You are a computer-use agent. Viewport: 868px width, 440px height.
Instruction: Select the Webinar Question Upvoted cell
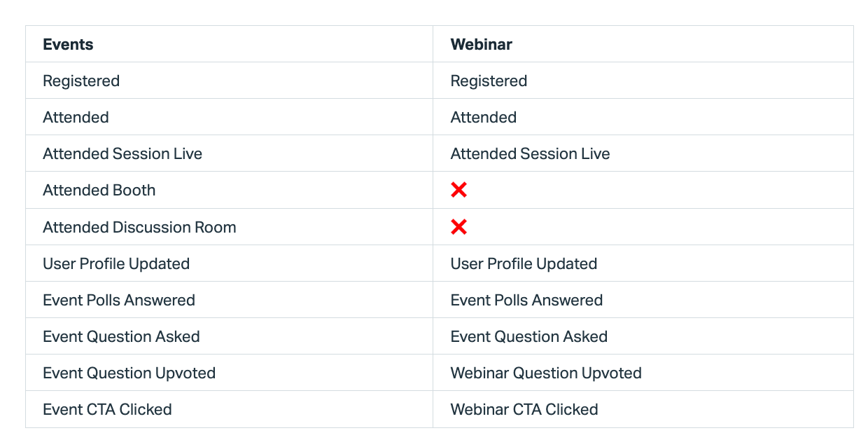(x=546, y=373)
